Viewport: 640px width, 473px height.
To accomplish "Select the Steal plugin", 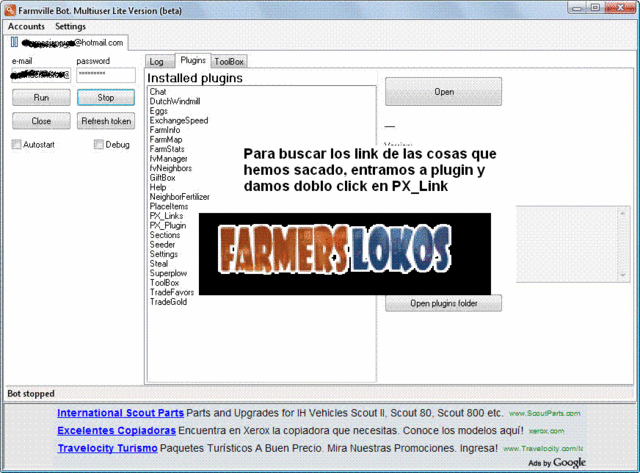I will pyautogui.click(x=159, y=264).
